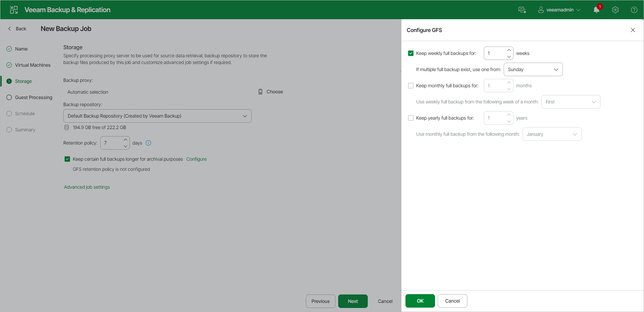Image resolution: width=644 pixels, height=312 pixels.
Task: Open Advanced job settings
Action: (87, 187)
